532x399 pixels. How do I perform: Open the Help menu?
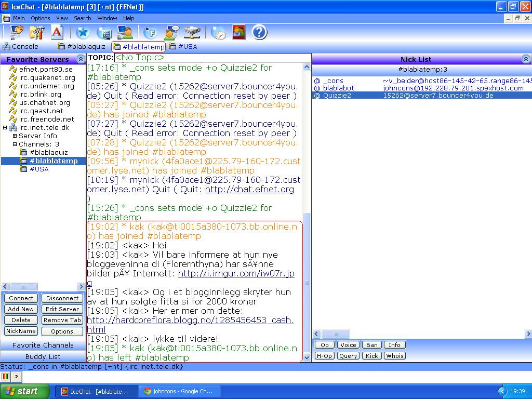(x=129, y=18)
